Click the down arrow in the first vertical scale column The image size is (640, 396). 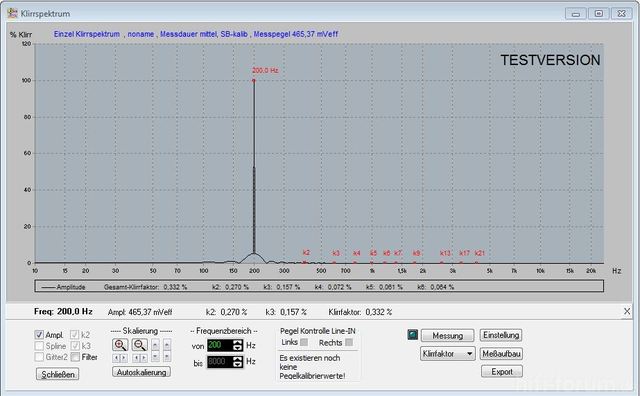pyautogui.click(x=155, y=356)
